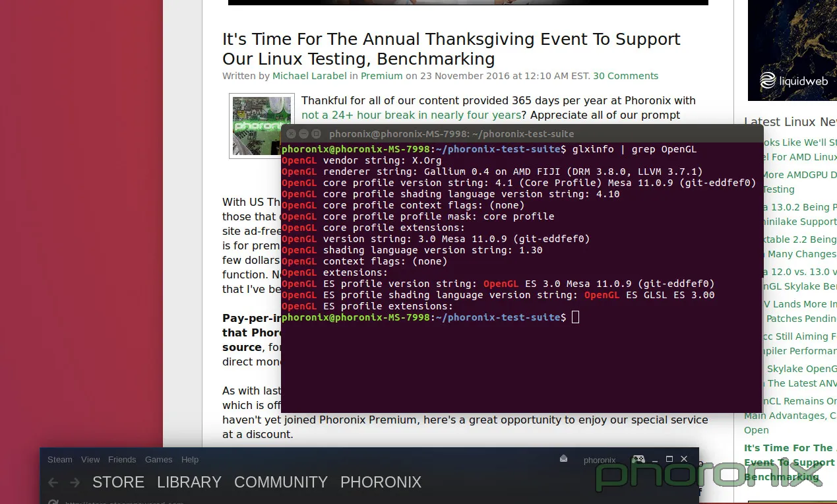The height and width of the screenshot is (504, 837).
Task: Click the 'vendor string: X.Org' terminal line
Action: 361,160
